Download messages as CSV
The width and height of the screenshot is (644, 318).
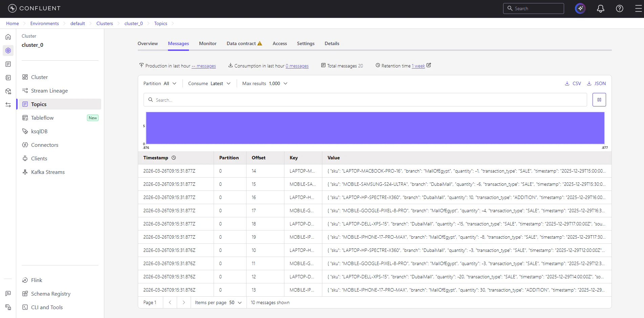point(573,83)
